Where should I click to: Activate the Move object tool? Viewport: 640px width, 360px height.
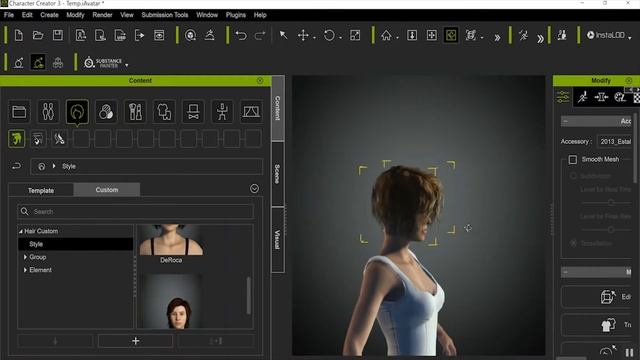[x=303, y=36]
